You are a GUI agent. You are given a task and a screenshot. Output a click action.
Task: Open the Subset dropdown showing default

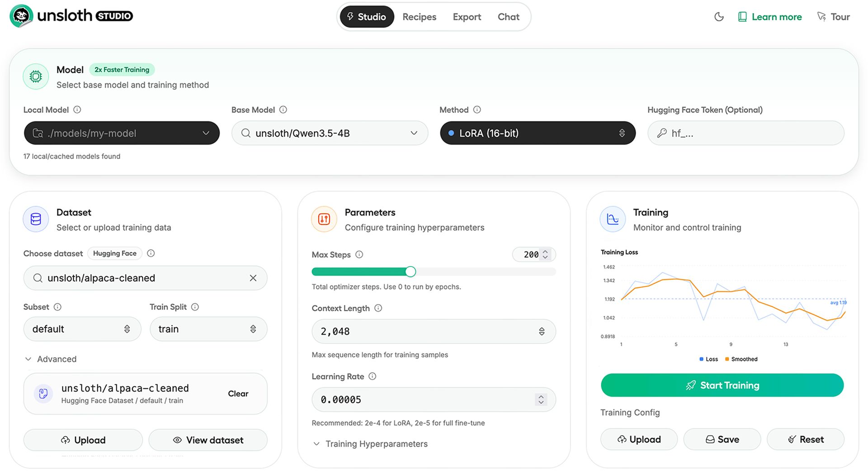[x=82, y=329]
